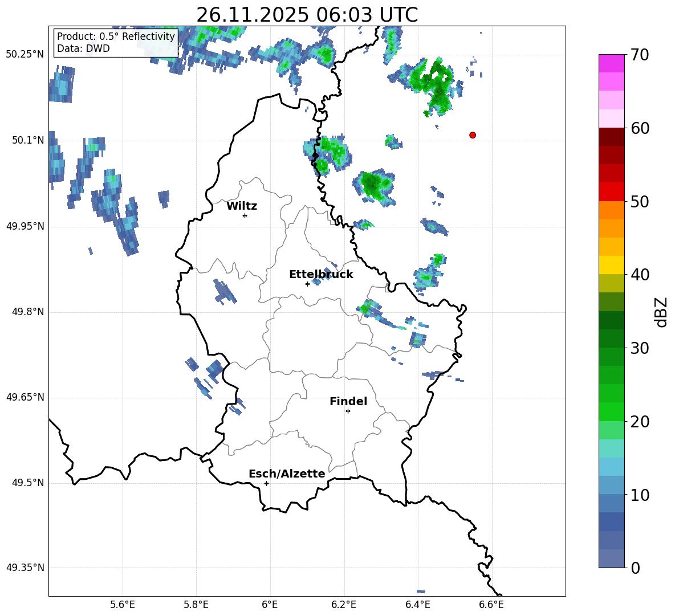Screen dimensions: 675x616
Task: Click the 49.65°N latitude label
Action: pyautogui.click(x=25, y=397)
